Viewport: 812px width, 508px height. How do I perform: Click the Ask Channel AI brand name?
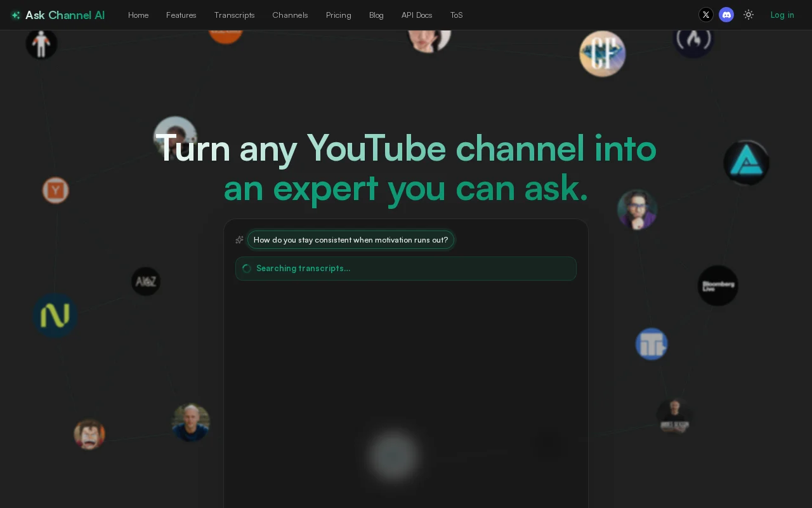65,15
